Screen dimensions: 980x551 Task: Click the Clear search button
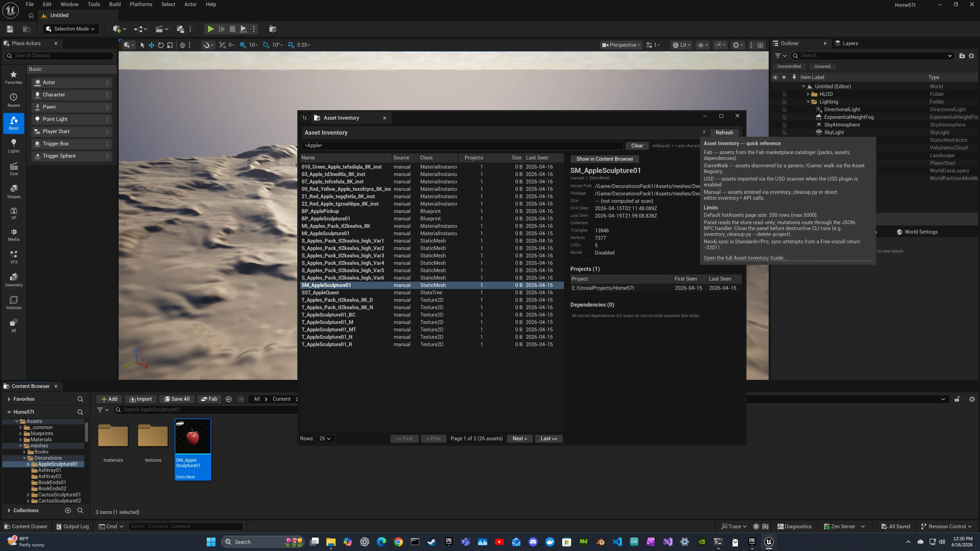[637, 146]
